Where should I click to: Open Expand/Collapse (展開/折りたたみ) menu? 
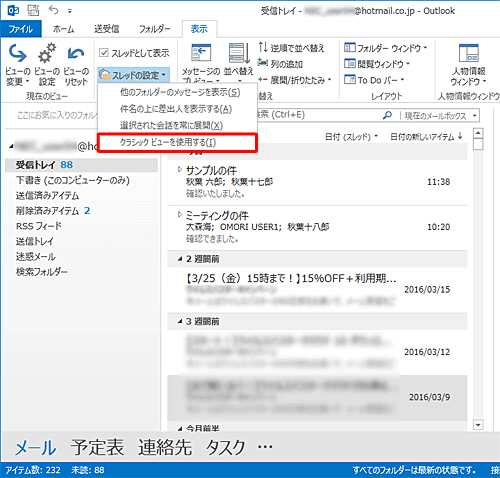pos(295,80)
